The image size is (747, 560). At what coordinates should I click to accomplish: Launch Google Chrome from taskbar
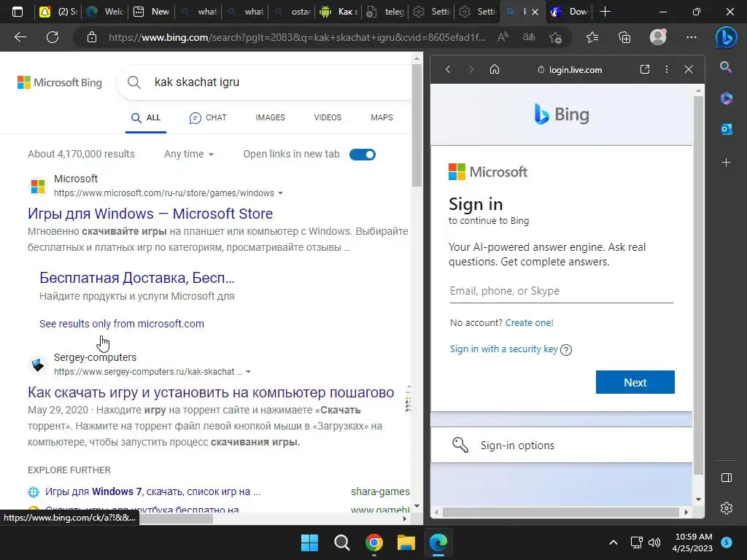coord(374,542)
